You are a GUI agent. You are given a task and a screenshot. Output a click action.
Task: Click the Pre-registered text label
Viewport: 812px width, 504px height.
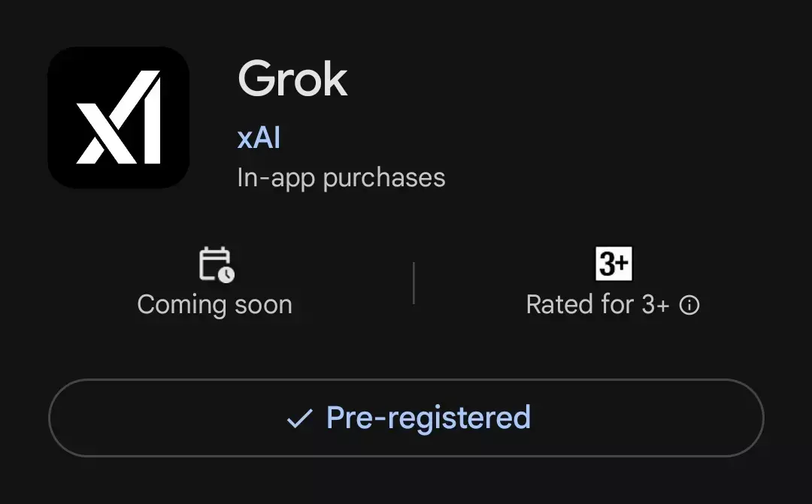428,418
